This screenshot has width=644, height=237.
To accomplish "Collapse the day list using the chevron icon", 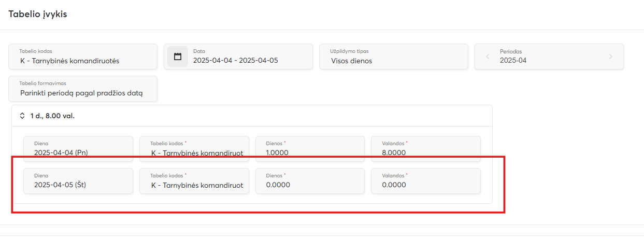I will [22, 116].
